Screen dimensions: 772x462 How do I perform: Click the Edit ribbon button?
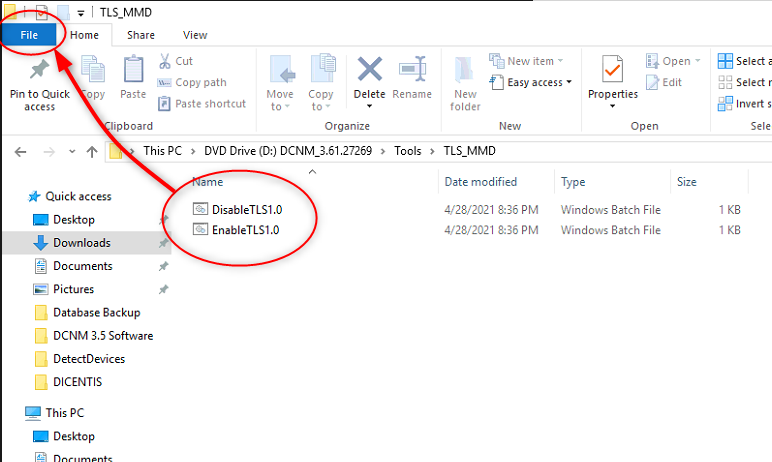(664, 82)
